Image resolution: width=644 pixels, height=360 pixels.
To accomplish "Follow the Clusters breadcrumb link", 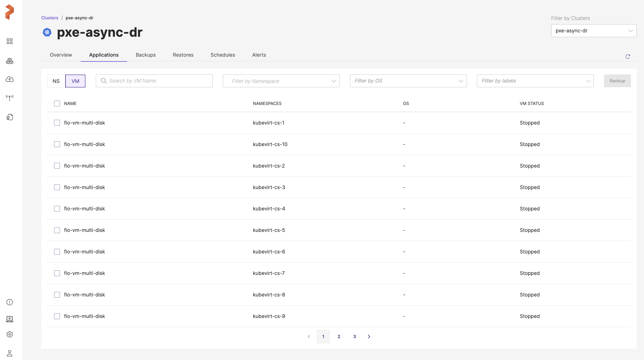I will pyautogui.click(x=49, y=18).
